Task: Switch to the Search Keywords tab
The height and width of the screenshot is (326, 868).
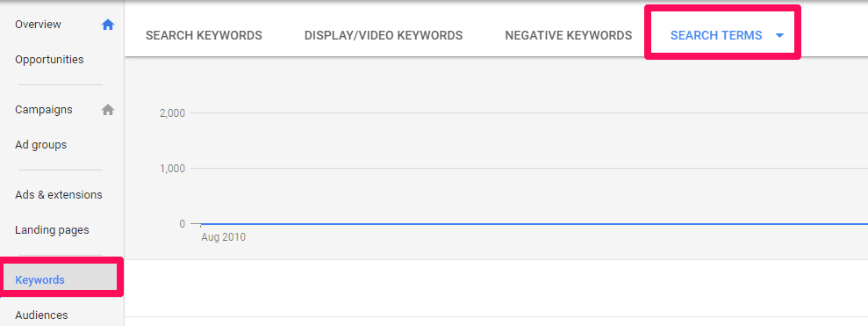Action: 204,36
